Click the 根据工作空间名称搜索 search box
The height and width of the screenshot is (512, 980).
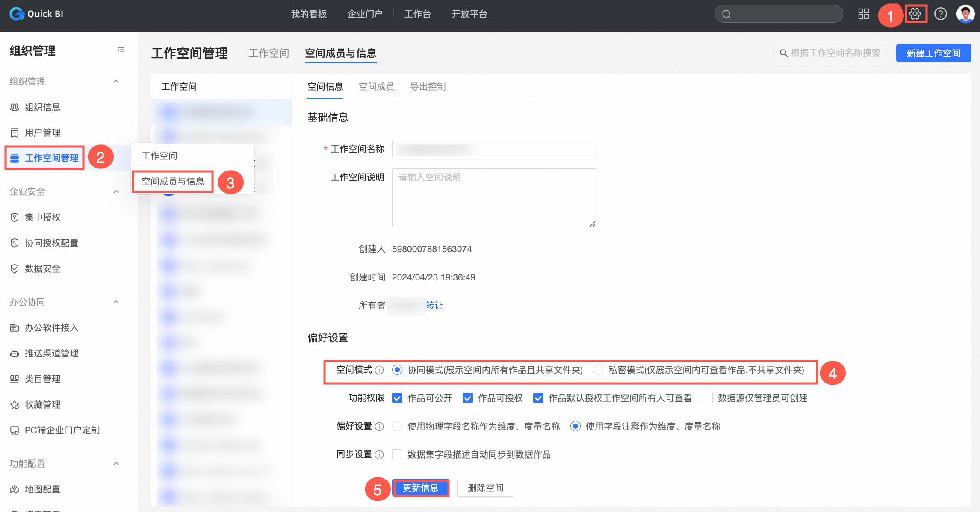(830, 53)
